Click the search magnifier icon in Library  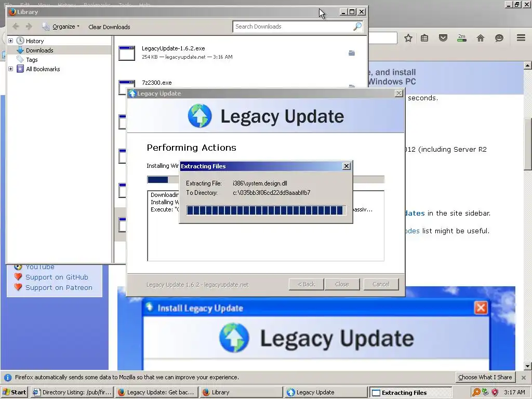[357, 26]
